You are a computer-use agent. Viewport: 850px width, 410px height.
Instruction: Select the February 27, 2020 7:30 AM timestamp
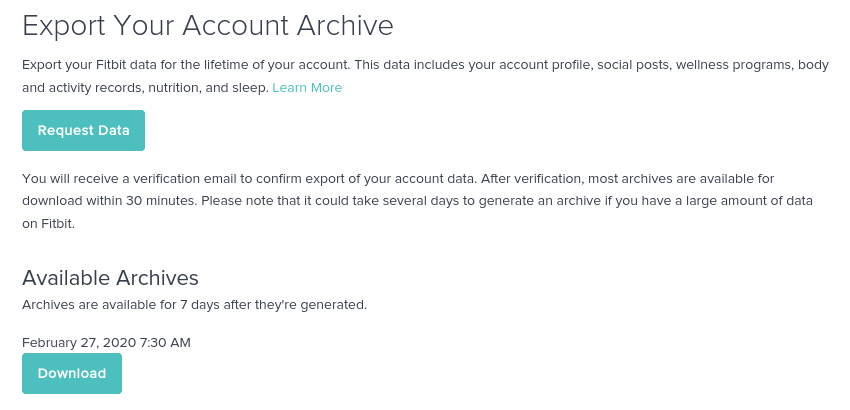coord(106,342)
